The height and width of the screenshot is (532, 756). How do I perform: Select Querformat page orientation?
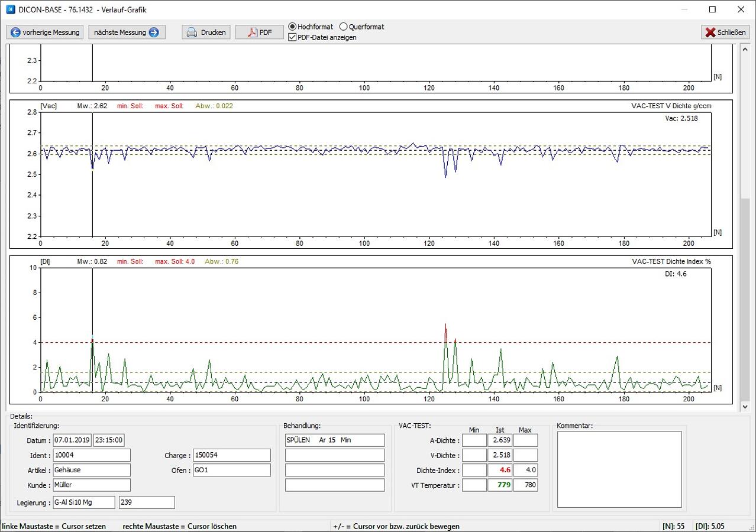[344, 27]
